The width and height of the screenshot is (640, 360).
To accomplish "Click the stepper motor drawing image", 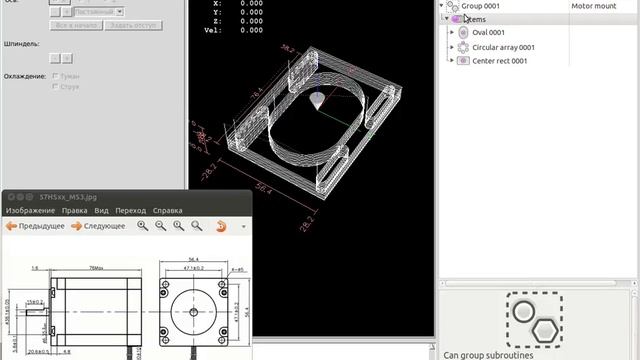I will coord(127,308).
